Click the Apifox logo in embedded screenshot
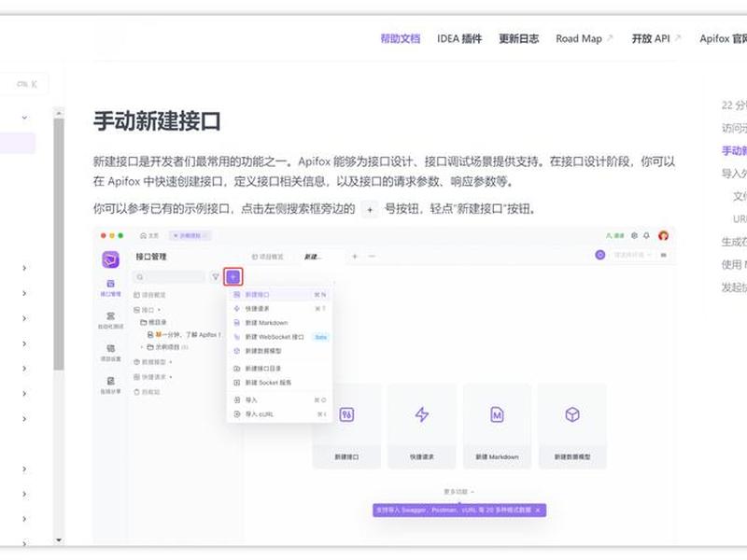Screen dimensions: 747x560 coord(110,259)
